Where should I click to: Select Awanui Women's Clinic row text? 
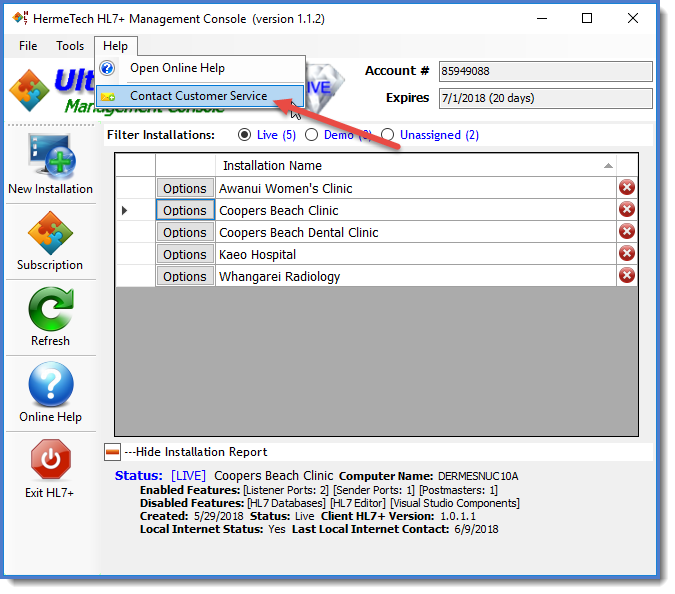point(286,189)
